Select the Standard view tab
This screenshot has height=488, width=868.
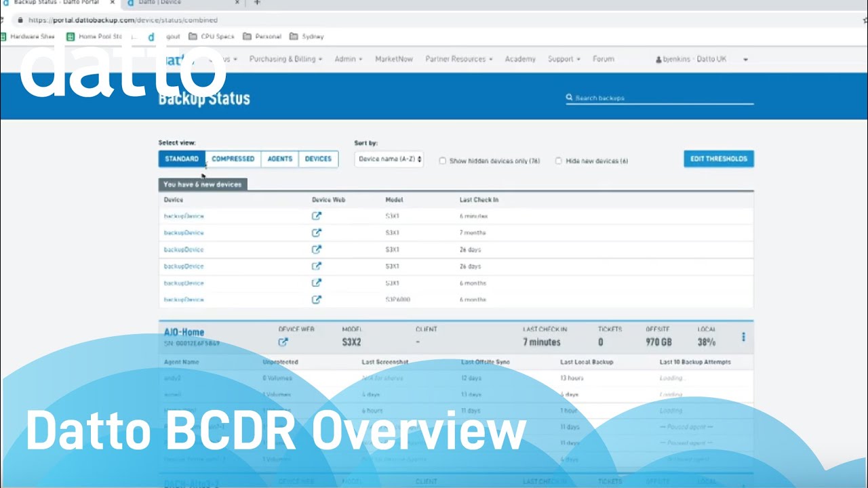[182, 159]
